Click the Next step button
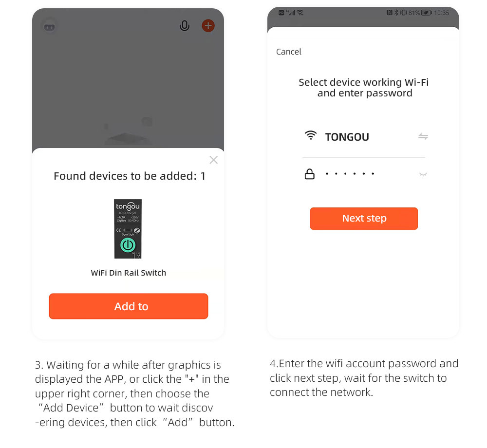487x448 pixels. [x=364, y=219]
